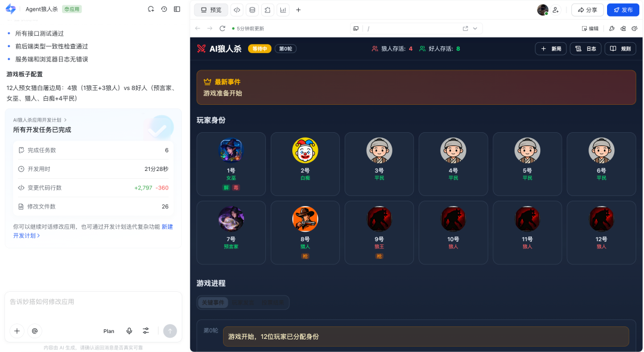
Task: Open the chat settings sliders options
Action: point(146,331)
